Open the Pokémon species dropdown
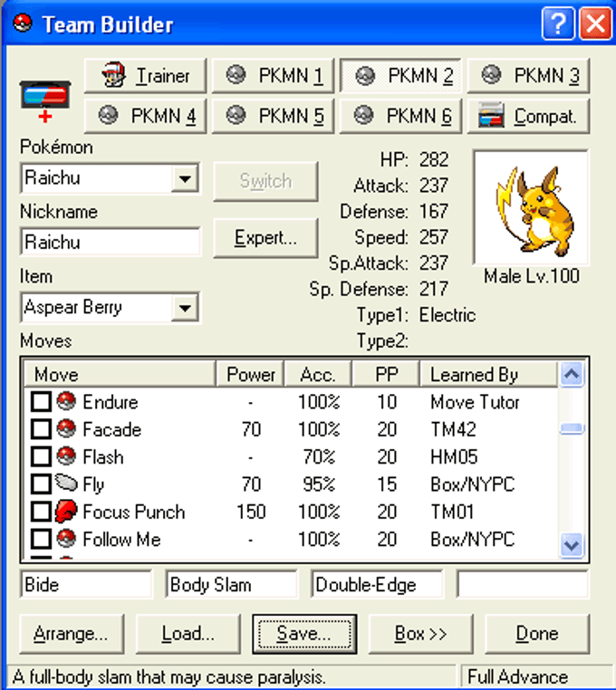The width and height of the screenshot is (616, 690). [185, 178]
